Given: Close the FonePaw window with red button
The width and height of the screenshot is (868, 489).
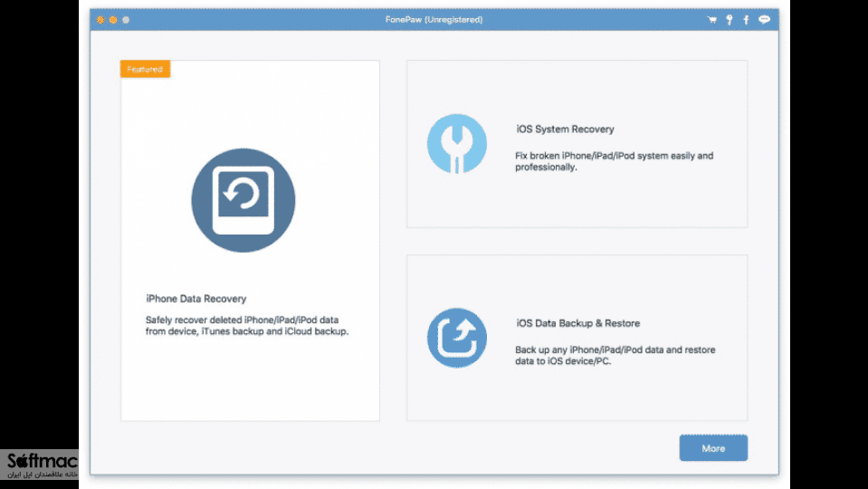Looking at the screenshot, I should tap(100, 20).
